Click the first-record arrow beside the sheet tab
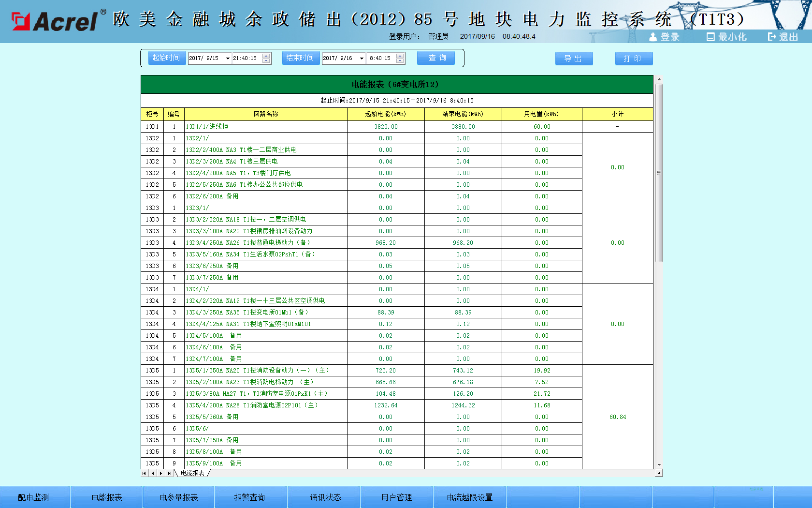The height and width of the screenshot is (508, 812). (144, 473)
